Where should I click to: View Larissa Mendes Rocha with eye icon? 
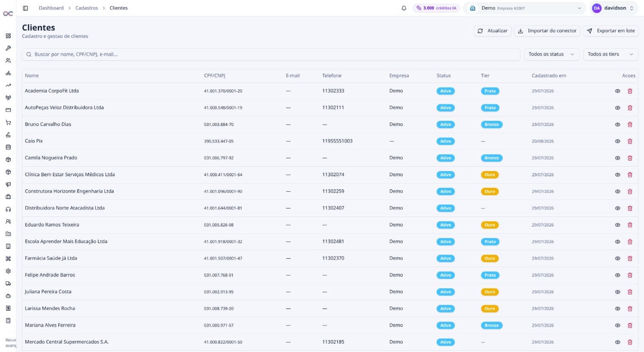tap(617, 309)
